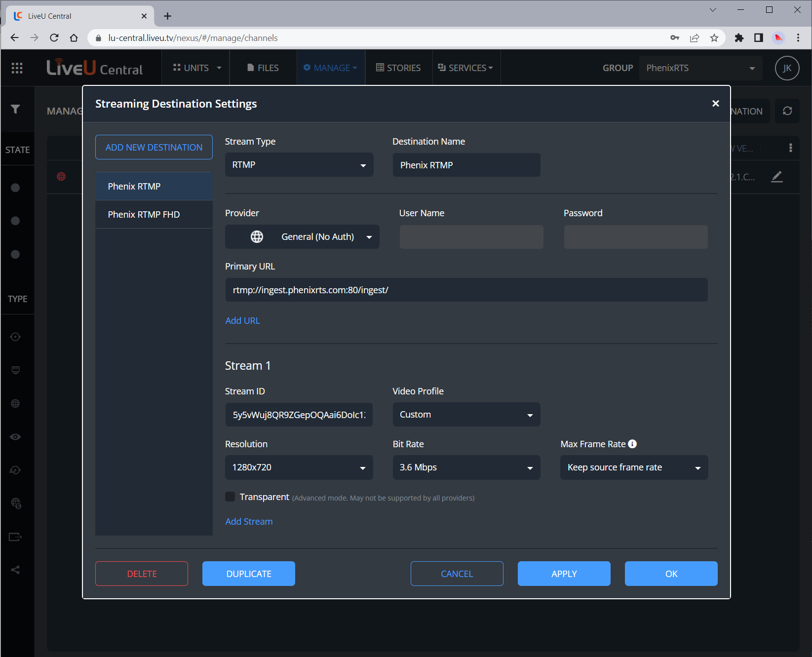812x657 pixels.
Task: Open the three-dot column options menu
Action: point(791,148)
